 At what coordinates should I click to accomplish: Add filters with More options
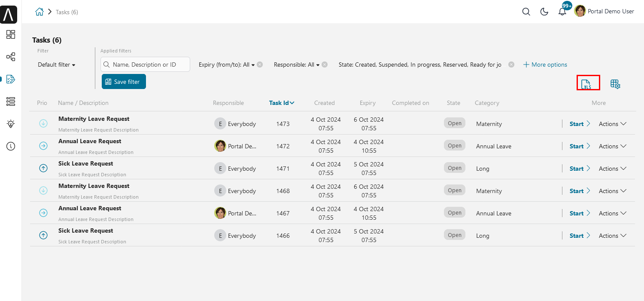[545, 64]
